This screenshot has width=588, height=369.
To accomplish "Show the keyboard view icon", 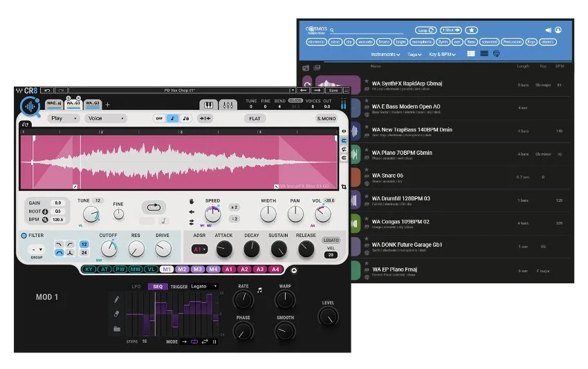I will point(208,105).
